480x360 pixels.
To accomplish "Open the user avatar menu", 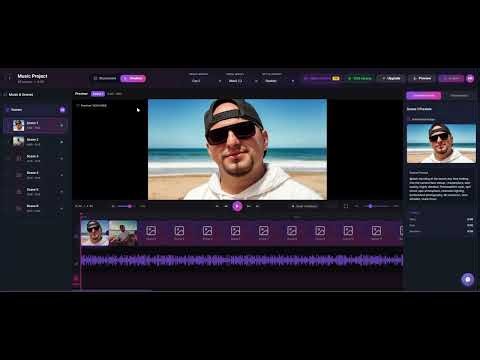I will coord(470,78).
